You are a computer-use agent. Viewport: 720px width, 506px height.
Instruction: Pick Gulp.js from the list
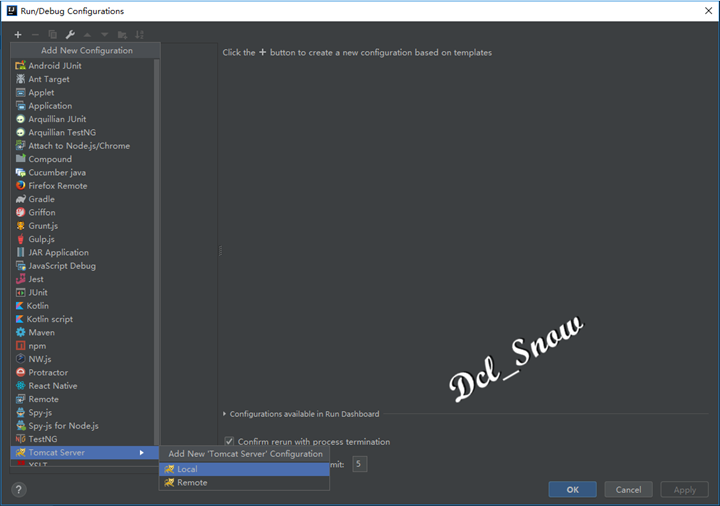click(83, 239)
